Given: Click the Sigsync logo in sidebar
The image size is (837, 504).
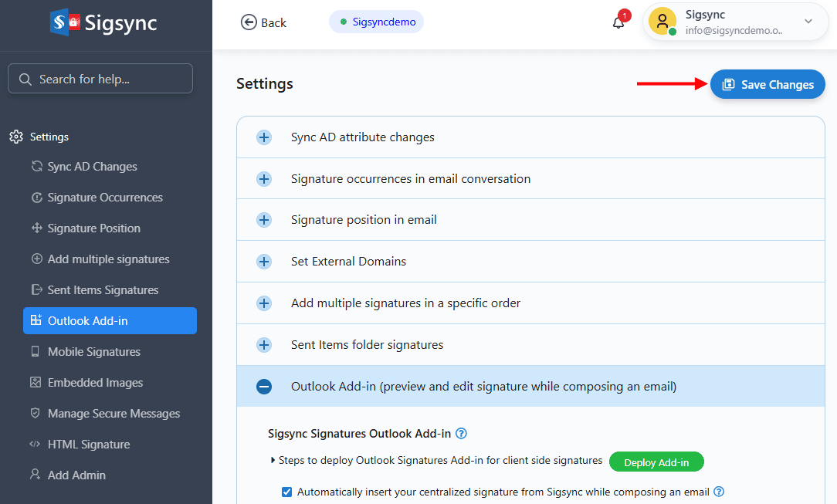Looking at the screenshot, I should pyautogui.click(x=103, y=22).
